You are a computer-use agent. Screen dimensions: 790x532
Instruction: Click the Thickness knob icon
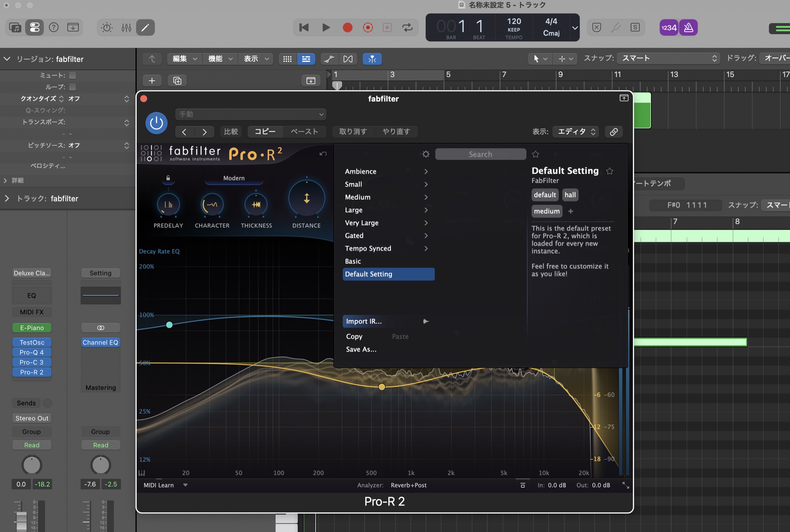(256, 204)
